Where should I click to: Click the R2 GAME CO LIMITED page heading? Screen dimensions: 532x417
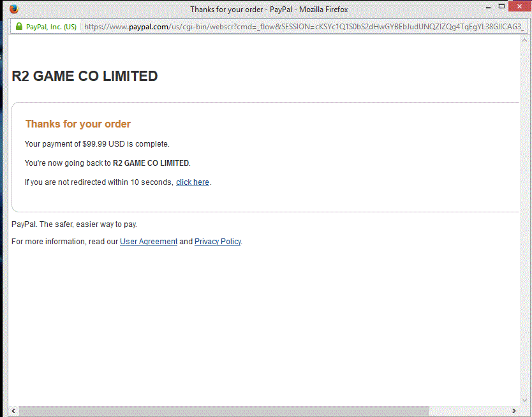click(x=85, y=77)
